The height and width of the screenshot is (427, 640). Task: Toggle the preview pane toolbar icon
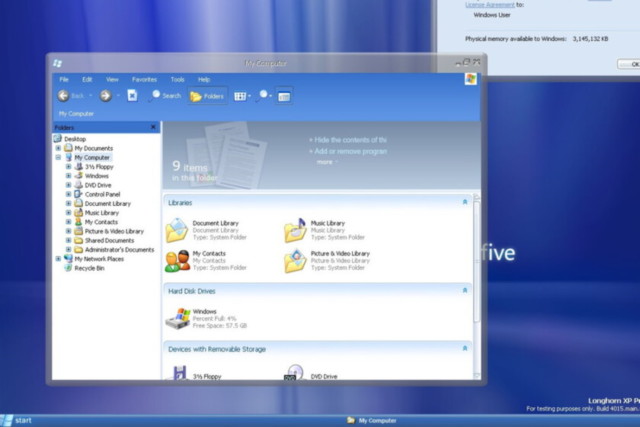pos(284,96)
